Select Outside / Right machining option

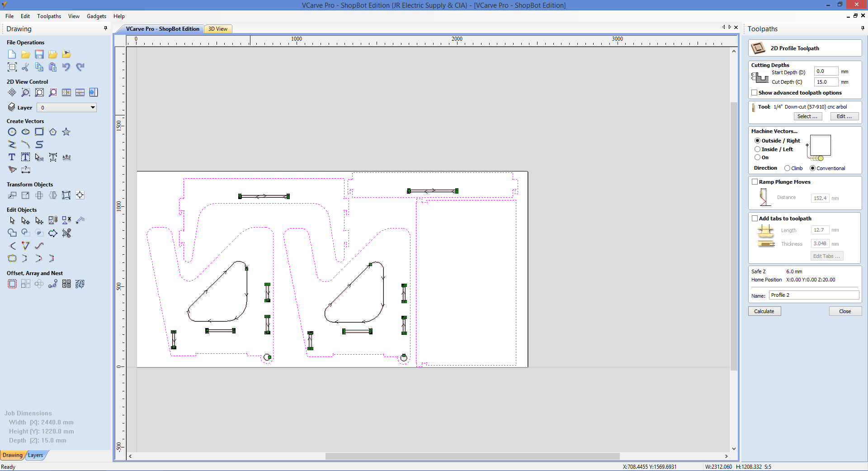[757, 141]
